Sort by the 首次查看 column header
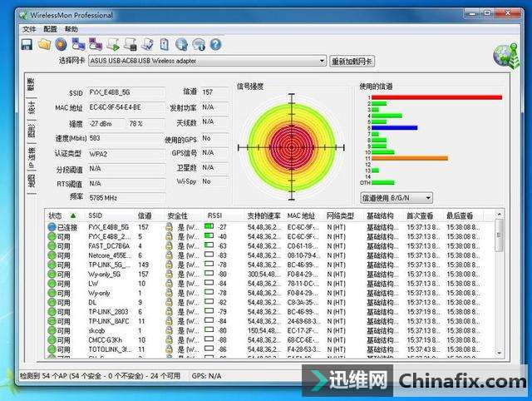 click(x=420, y=215)
